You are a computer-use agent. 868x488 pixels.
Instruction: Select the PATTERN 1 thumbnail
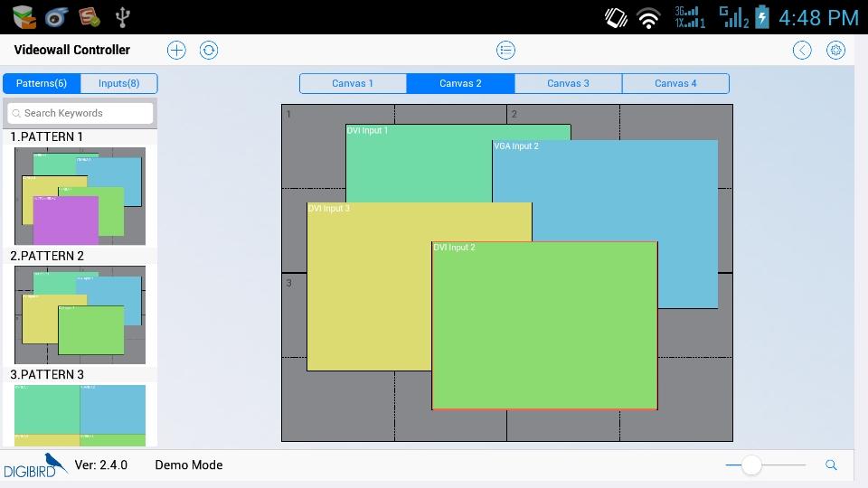[x=80, y=196]
